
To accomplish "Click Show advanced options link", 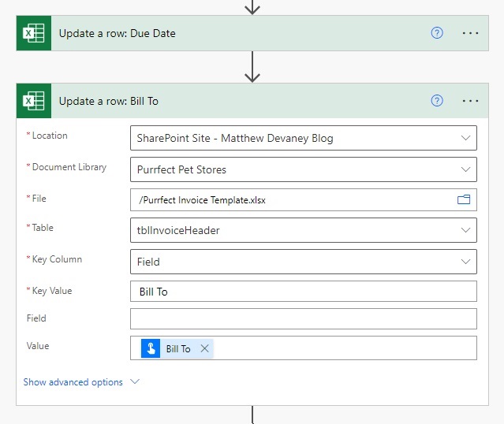I will coord(73,382).
